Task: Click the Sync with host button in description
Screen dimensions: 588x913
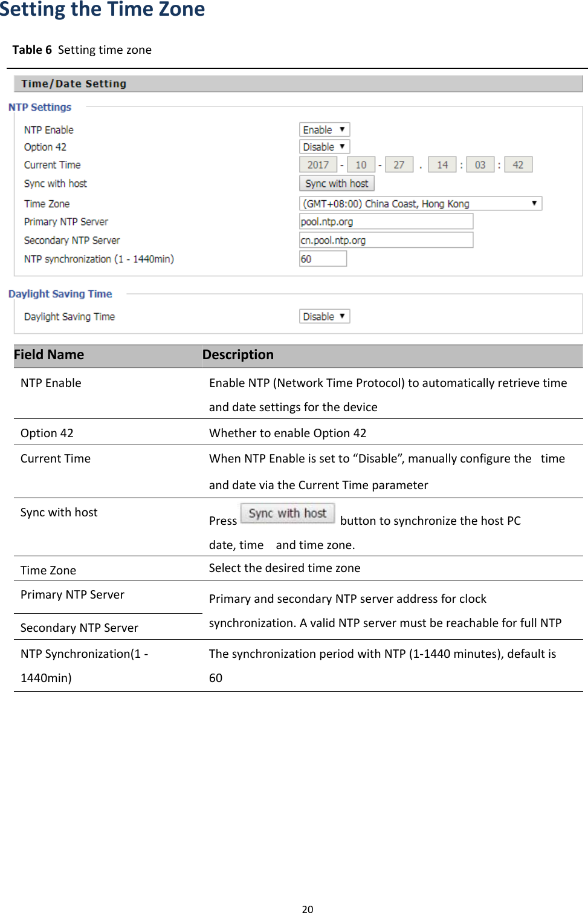Action: tap(288, 513)
